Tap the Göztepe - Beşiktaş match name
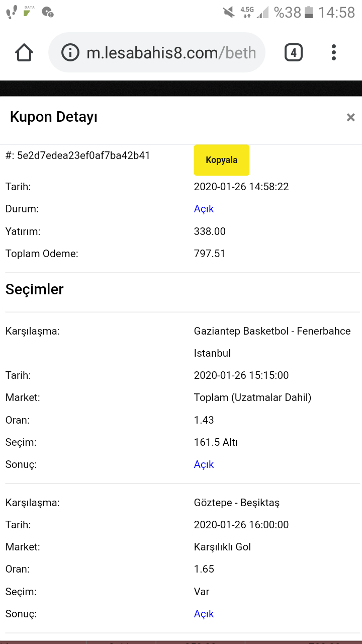This screenshot has width=362, height=644. [x=237, y=503]
